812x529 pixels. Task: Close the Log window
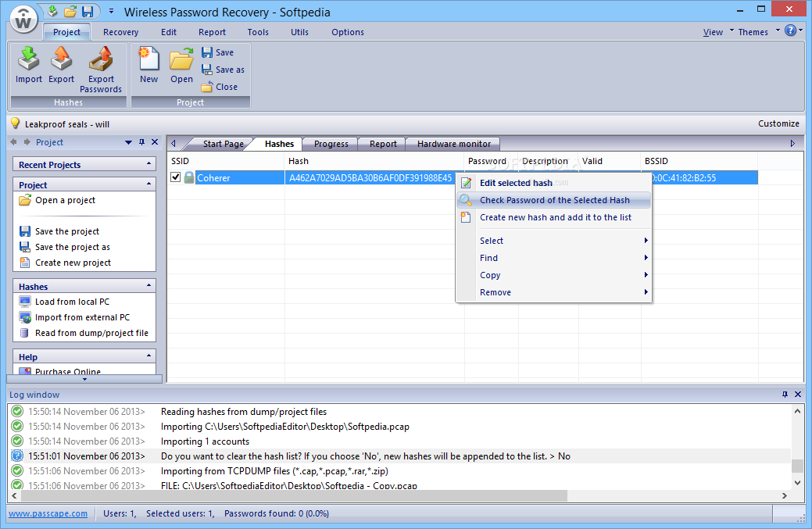(798, 395)
